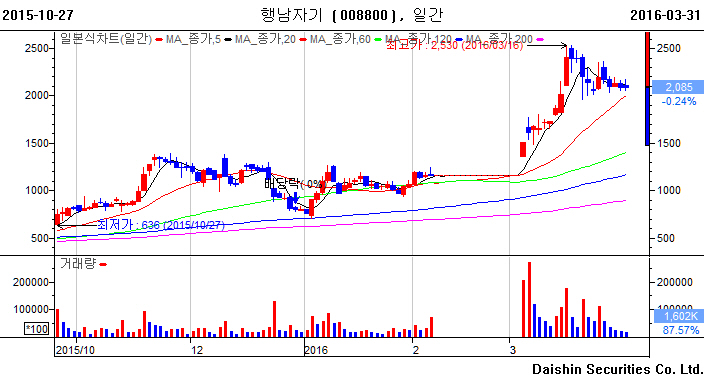Click the *100 volume multiplier box

36,328
